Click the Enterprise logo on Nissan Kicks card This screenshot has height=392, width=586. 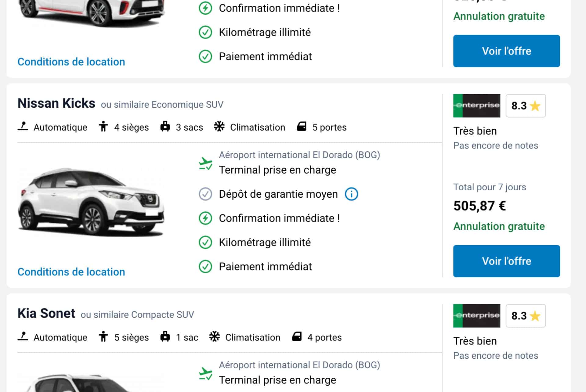pos(476,106)
